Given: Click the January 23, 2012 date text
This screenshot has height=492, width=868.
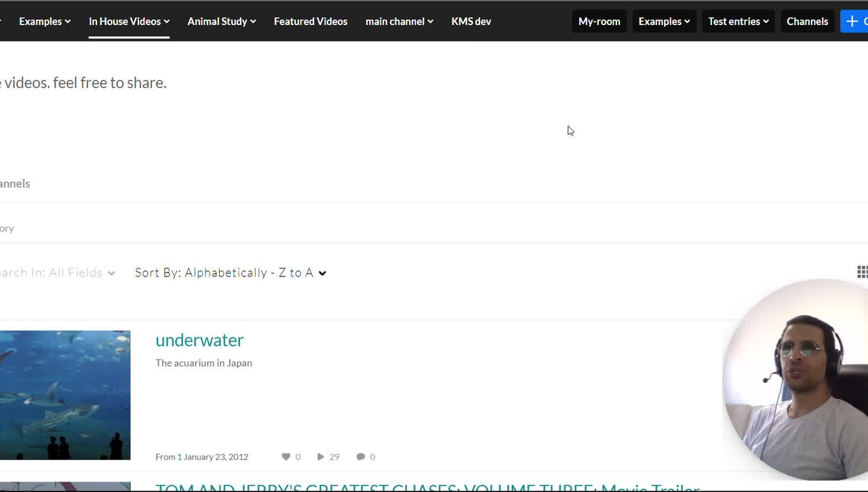Looking at the screenshot, I should coord(216,457).
